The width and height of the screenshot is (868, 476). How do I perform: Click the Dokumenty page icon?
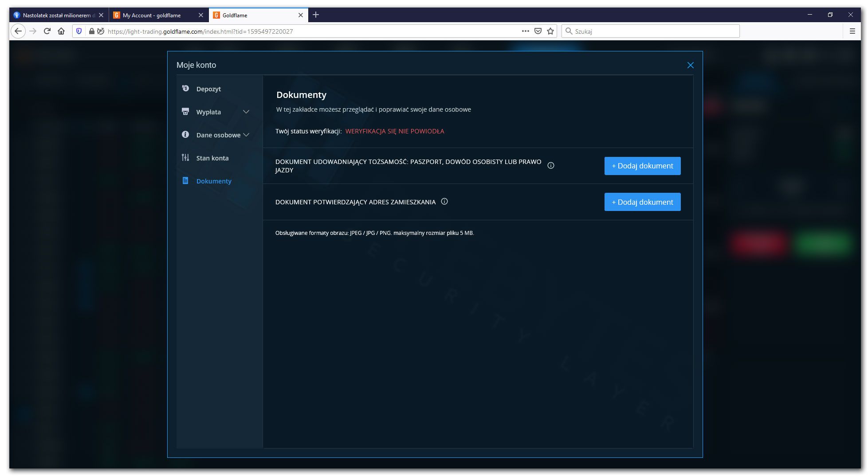click(185, 181)
